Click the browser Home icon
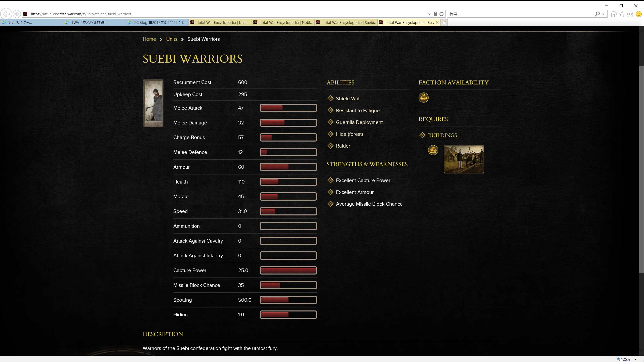The height and width of the screenshot is (362, 644). [x=614, y=14]
